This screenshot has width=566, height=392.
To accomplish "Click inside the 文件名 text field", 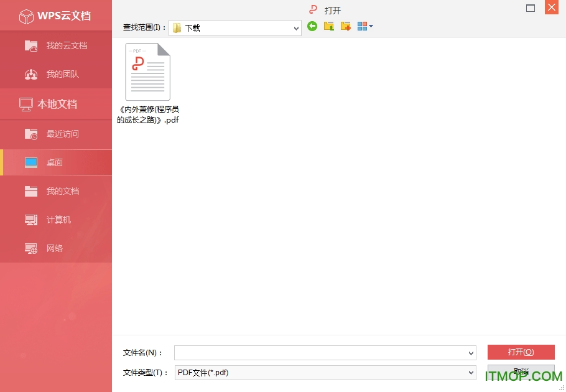I will (x=320, y=353).
